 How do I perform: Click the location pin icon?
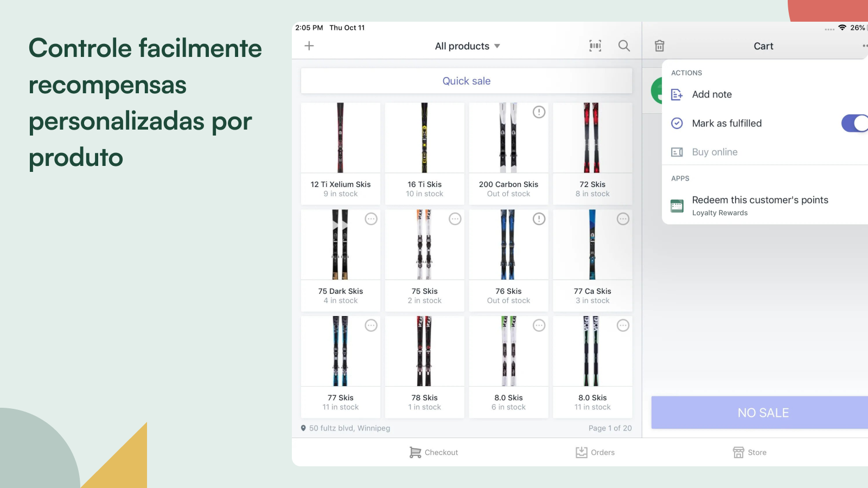(x=303, y=428)
